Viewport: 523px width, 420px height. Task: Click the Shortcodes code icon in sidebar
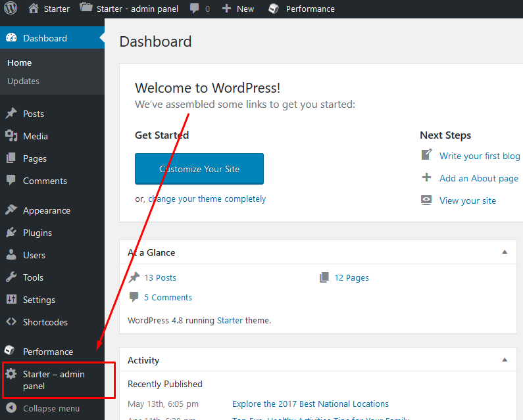tap(11, 322)
